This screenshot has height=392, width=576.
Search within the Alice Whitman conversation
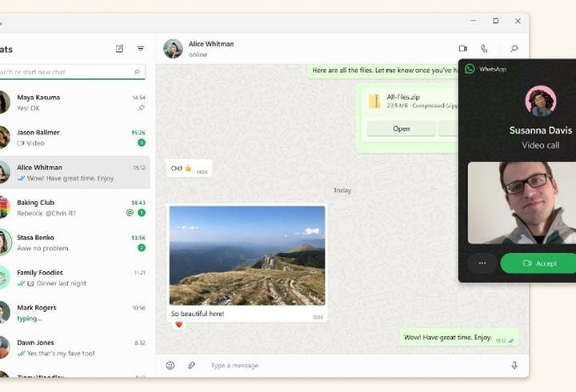click(x=514, y=49)
